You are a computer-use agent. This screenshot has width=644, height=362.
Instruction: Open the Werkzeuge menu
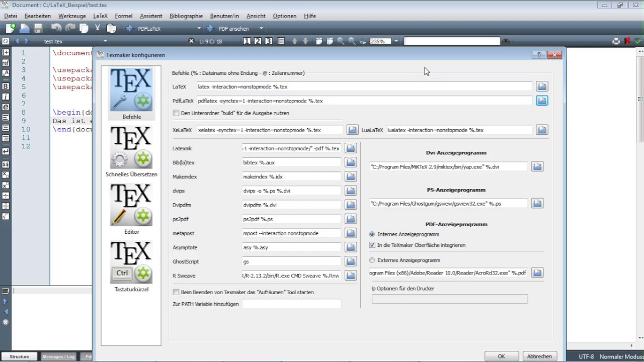(72, 16)
